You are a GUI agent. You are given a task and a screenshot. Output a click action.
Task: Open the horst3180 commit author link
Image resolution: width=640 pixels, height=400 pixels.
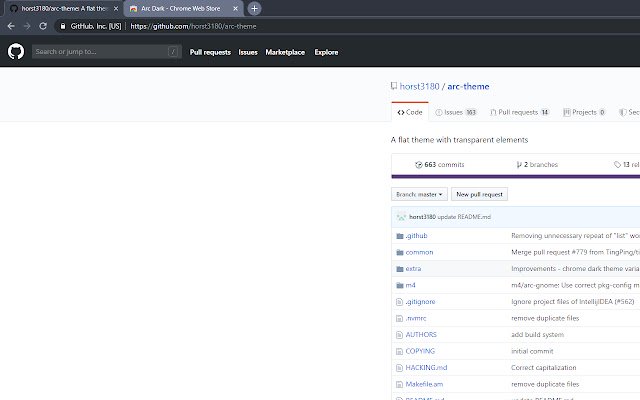[x=422, y=217]
